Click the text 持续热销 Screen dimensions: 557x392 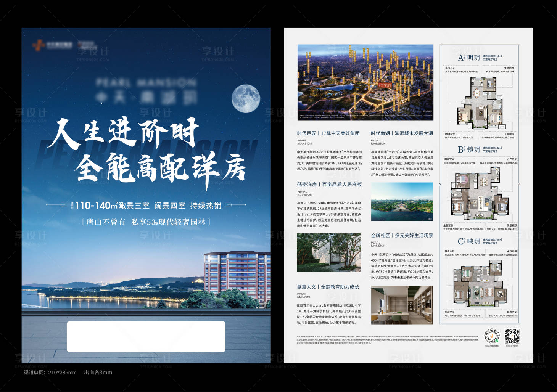click(x=206, y=206)
